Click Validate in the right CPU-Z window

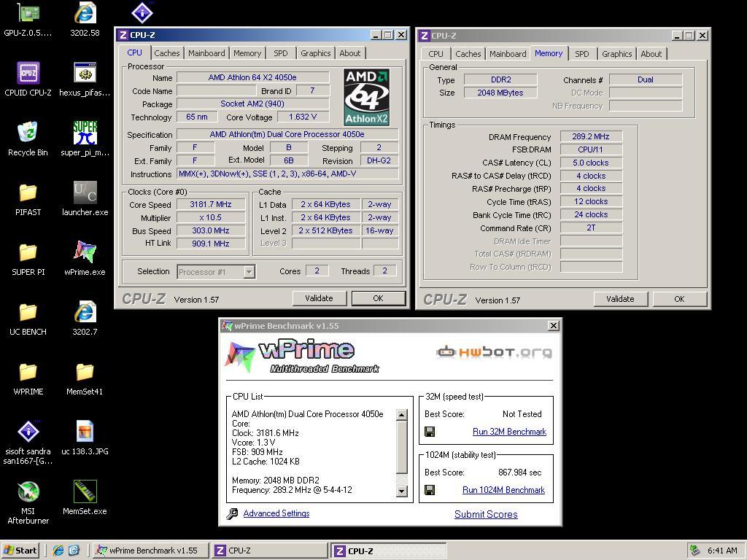tap(620, 299)
